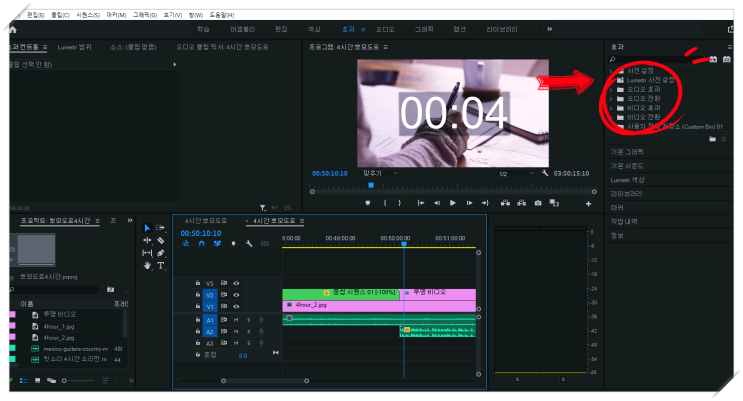Toggle linked selection in timeline
Viewport: 743px width, 401px height.
217,244
